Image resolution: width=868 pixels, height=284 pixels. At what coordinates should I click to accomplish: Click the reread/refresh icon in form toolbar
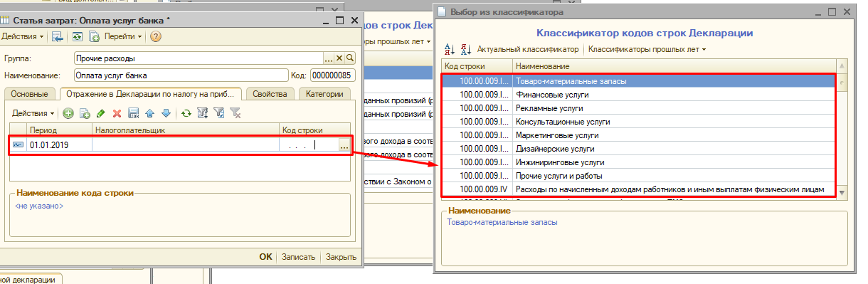tap(78, 36)
